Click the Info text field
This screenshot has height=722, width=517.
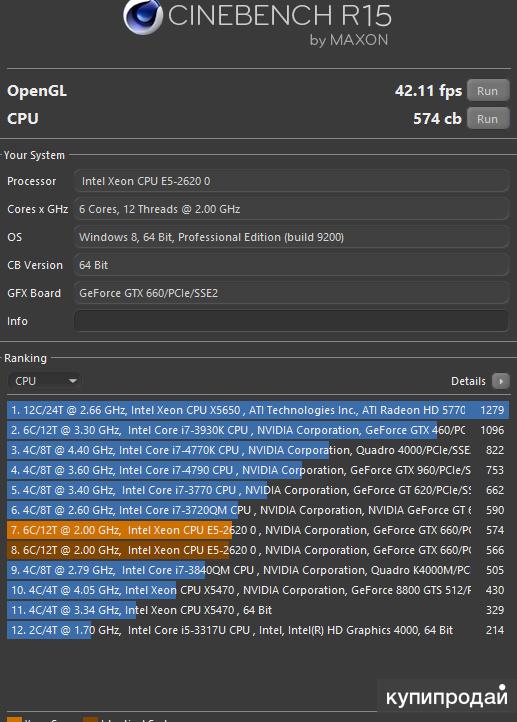click(291, 321)
